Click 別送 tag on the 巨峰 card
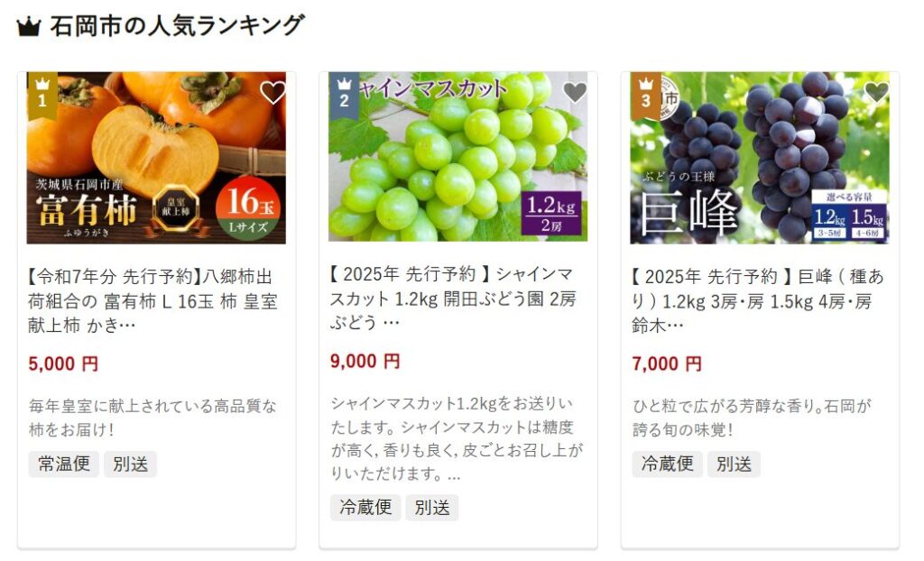This screenshot has height=561, width=924. 734,464
